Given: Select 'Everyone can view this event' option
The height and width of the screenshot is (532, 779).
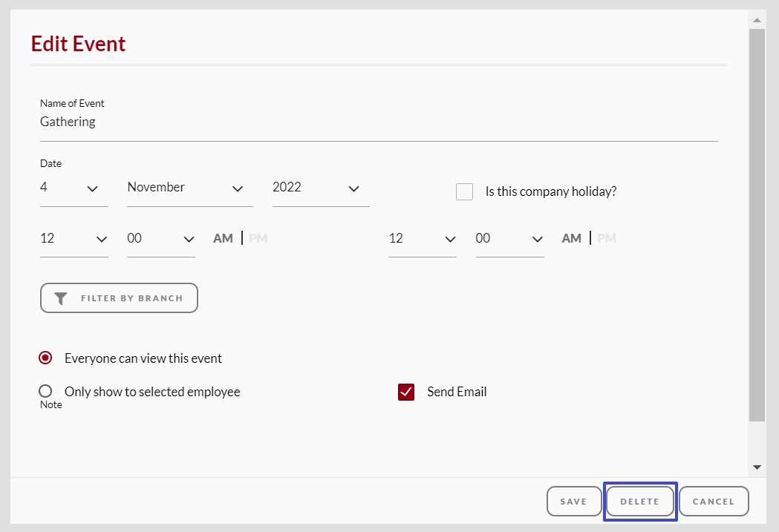Looking at the screenshot, I should (x=45, y=358).
